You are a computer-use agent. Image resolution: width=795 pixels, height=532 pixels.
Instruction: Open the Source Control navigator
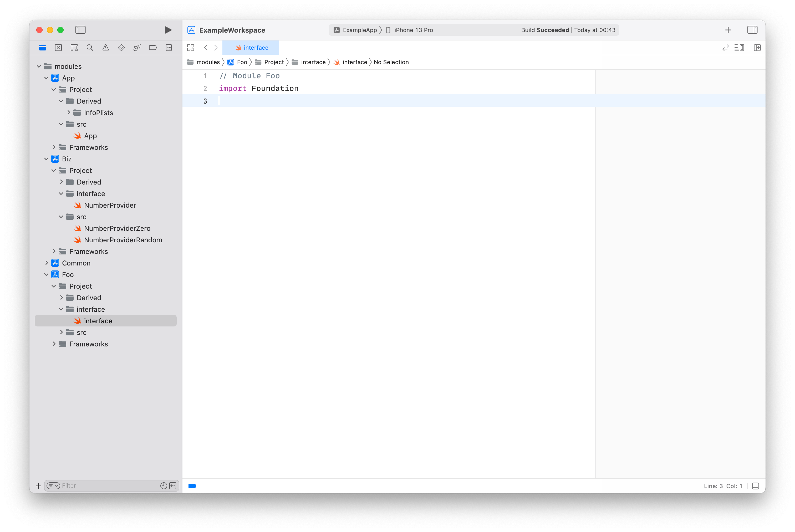coord(58,48)
